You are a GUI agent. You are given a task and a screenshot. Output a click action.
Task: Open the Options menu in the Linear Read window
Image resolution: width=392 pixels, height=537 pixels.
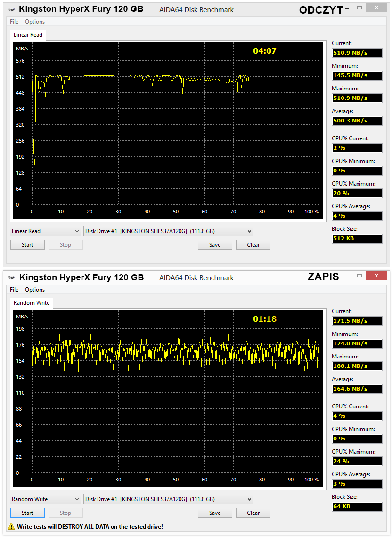35,22
